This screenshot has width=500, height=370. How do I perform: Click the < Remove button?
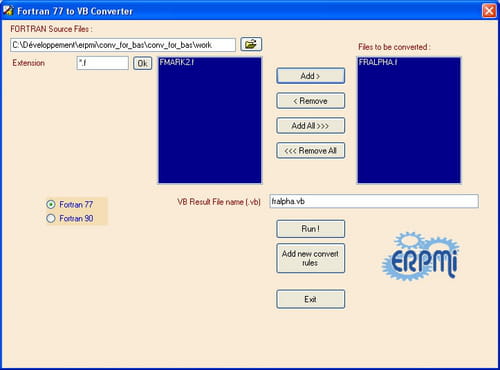tap(310, 101)
